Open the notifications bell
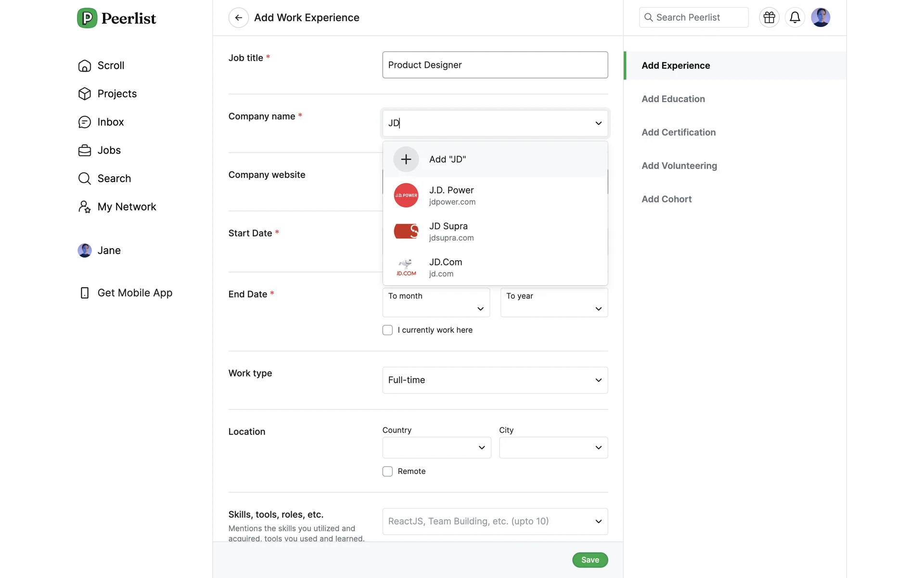The image size is (924, 578). point(795,18)
